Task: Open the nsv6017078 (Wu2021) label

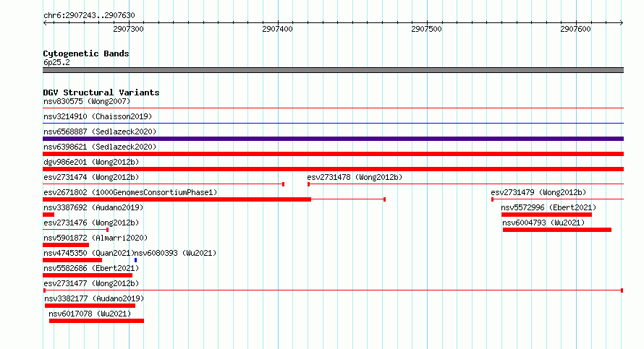Action: [90, 314]
